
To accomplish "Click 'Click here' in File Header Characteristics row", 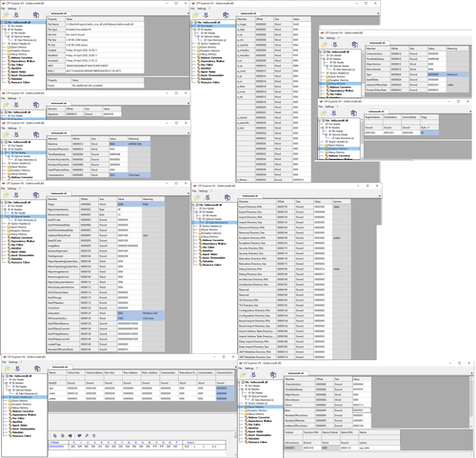I will tap(134, 175).
